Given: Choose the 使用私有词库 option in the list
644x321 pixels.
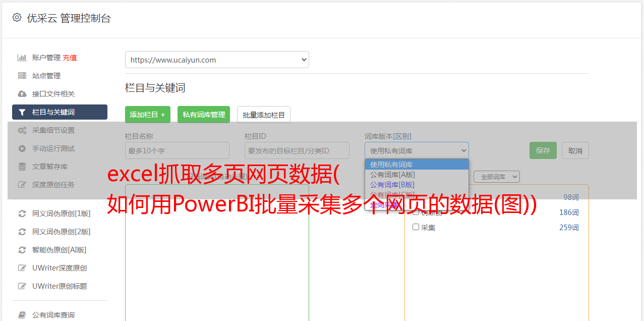Looking at the screenshot, I should pos(417,165).
